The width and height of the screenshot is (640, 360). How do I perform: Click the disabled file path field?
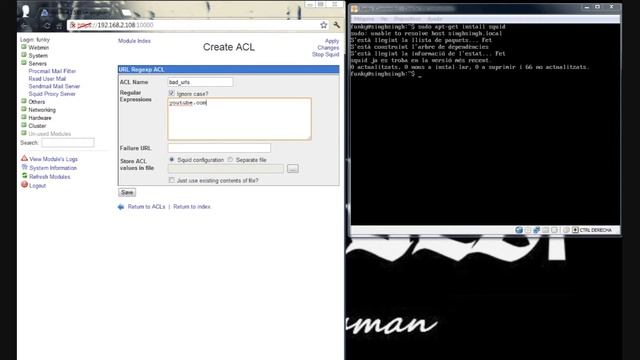[x=226, y=169]
